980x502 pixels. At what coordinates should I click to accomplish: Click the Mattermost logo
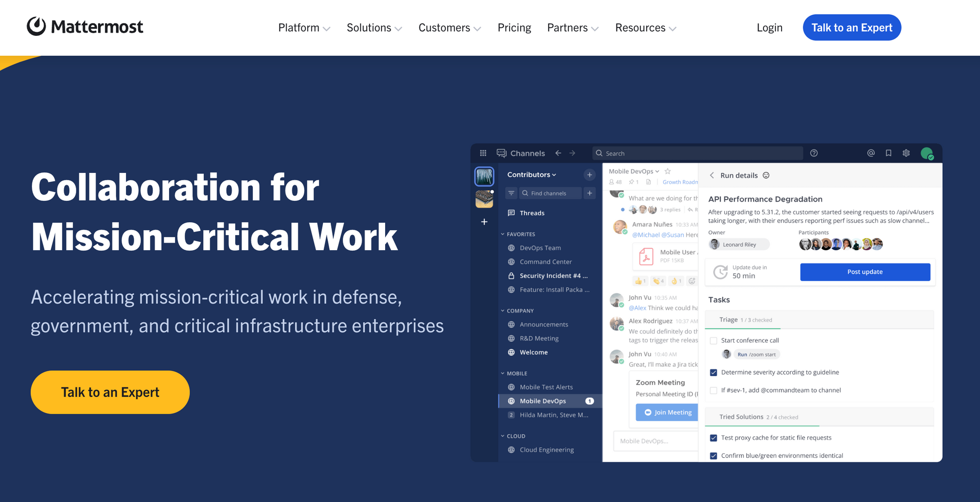coord(85,26)
